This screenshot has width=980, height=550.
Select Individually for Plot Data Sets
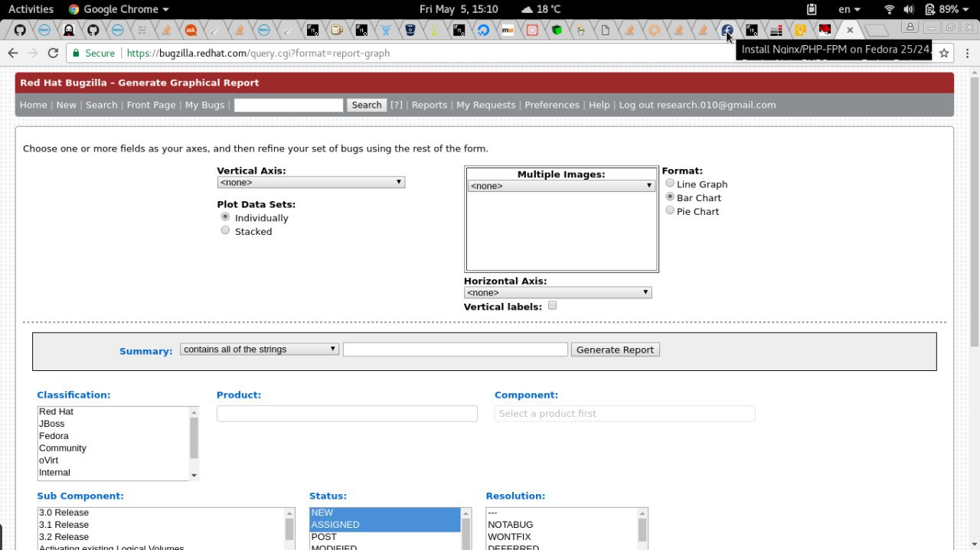pyautogui.click(x=225, y=216)
